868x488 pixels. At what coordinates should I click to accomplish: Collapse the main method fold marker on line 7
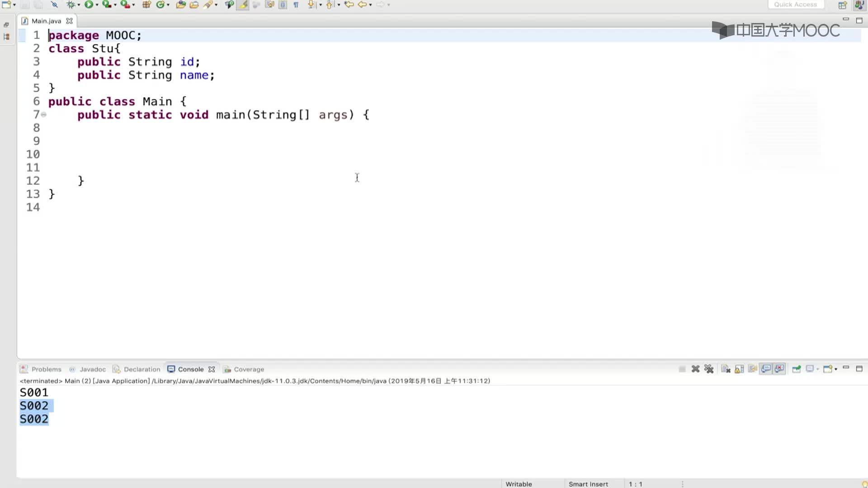tap(44, 115)
